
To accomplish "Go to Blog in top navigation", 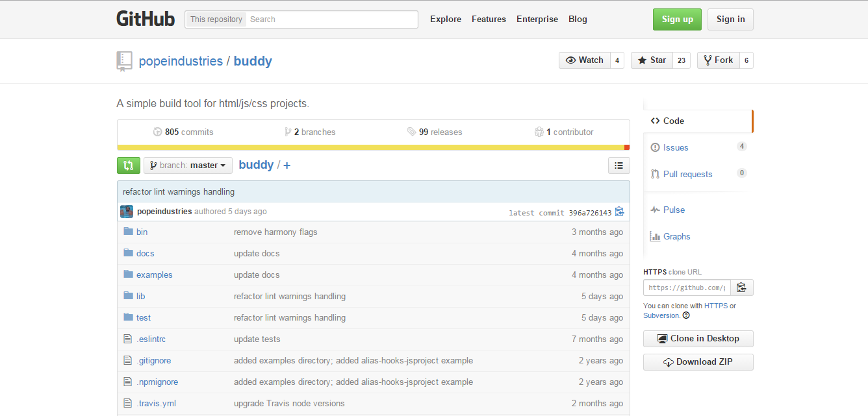I will click(x=578, y=19).
